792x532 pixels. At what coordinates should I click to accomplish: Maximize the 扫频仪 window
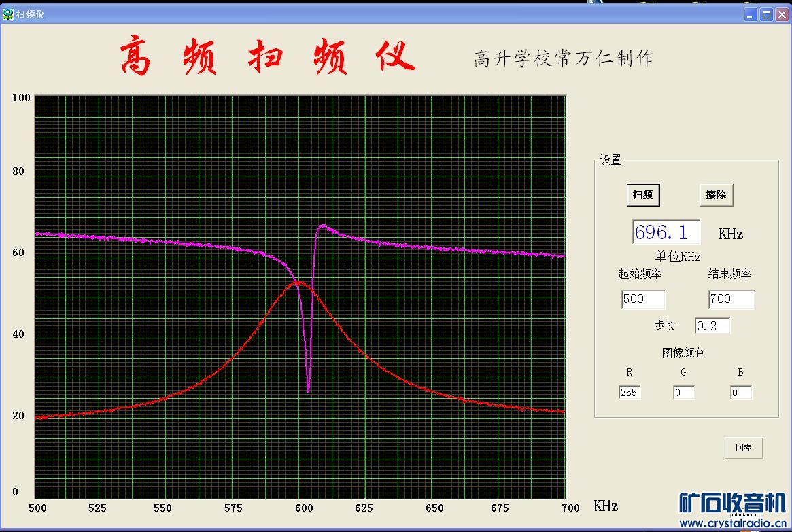(766, 15)
